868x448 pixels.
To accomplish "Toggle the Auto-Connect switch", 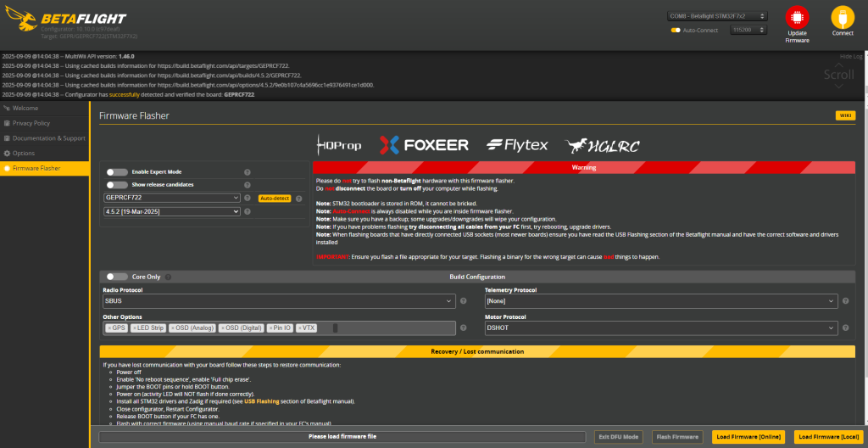I will 676,30.
